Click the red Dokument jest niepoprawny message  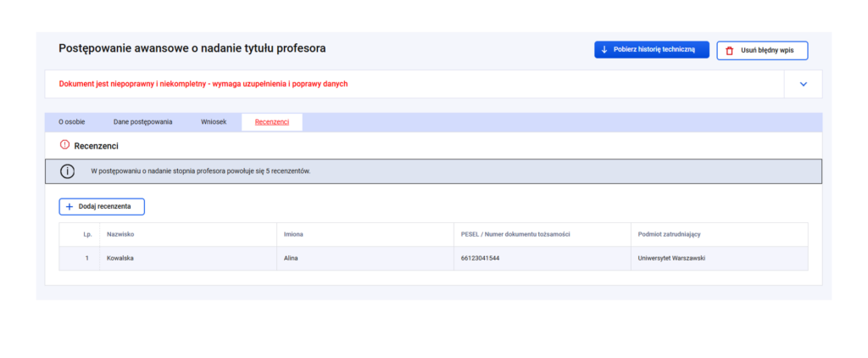pos(203,84)
